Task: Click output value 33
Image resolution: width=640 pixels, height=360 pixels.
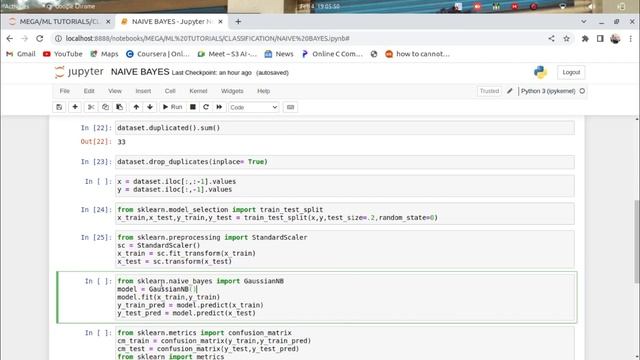Action: point(121,142)
